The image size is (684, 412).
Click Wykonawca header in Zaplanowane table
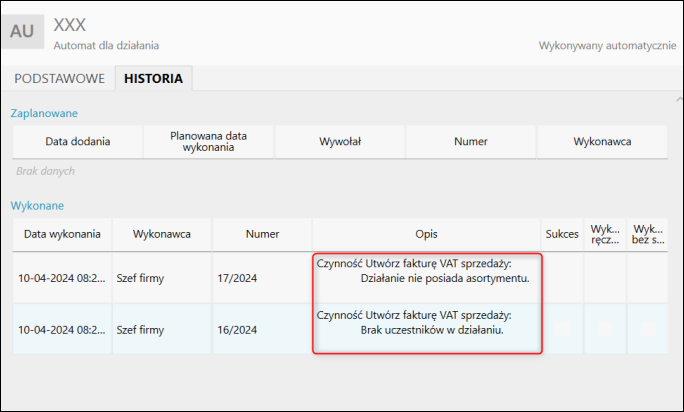coord(601,142)
